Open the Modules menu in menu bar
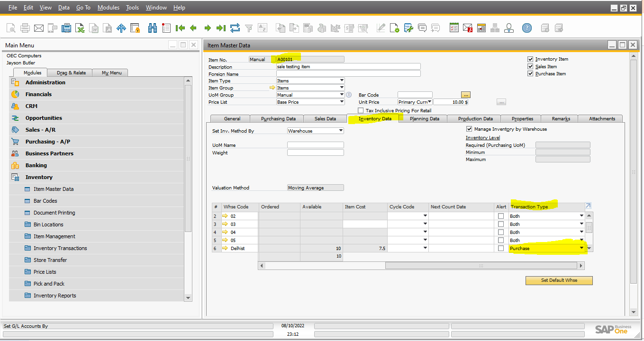The width and height of the screenshot is (644, 341). (108, 8)
